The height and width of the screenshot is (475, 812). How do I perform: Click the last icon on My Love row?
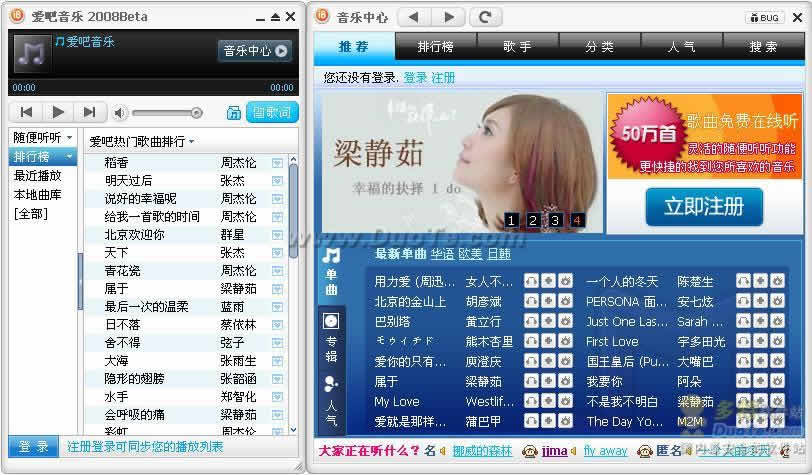[x=566, y=401]
